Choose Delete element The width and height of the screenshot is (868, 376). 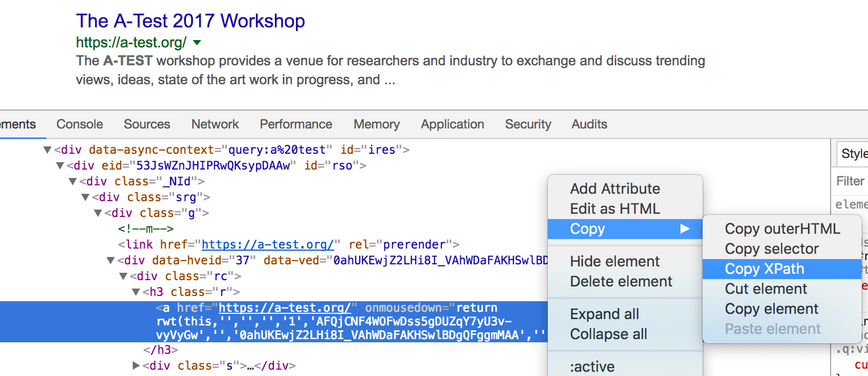tap(621, 281)
